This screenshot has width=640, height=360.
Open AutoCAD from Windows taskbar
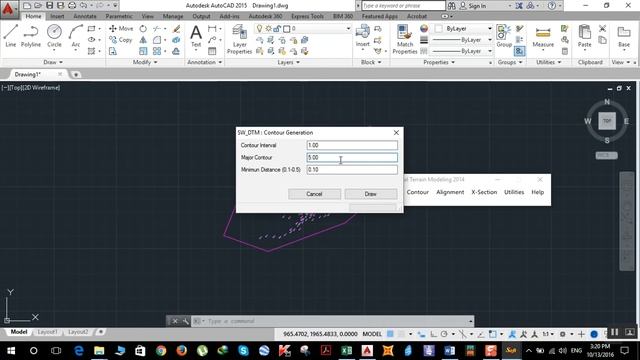367,350
